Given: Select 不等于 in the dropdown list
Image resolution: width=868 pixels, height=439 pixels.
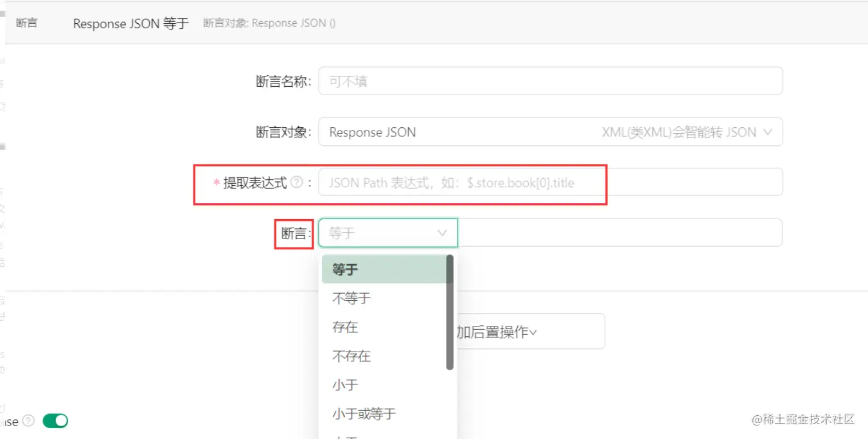Looking at the screenshot, I should [384, 298].
